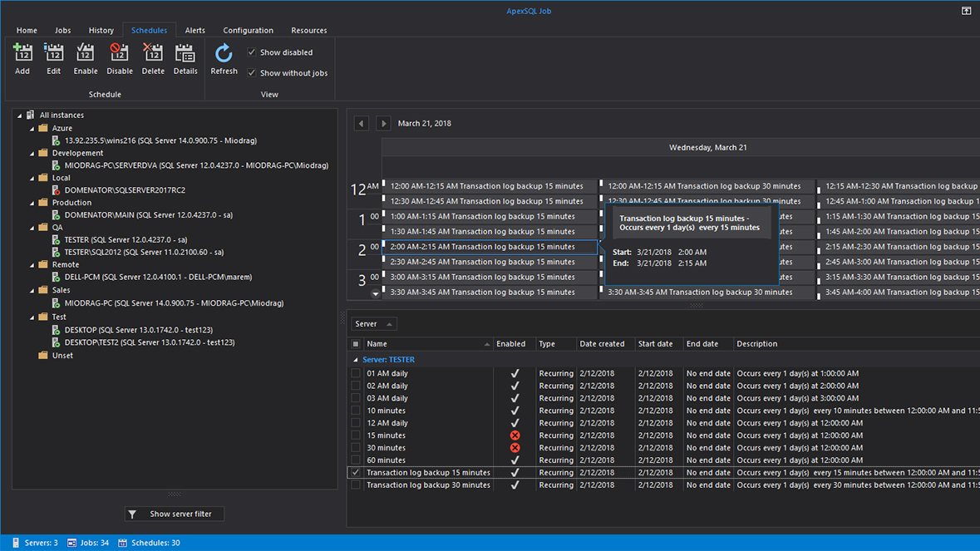
Task: Open the Configuration tab
Action: pyautogui.click(x=248, y=31)
